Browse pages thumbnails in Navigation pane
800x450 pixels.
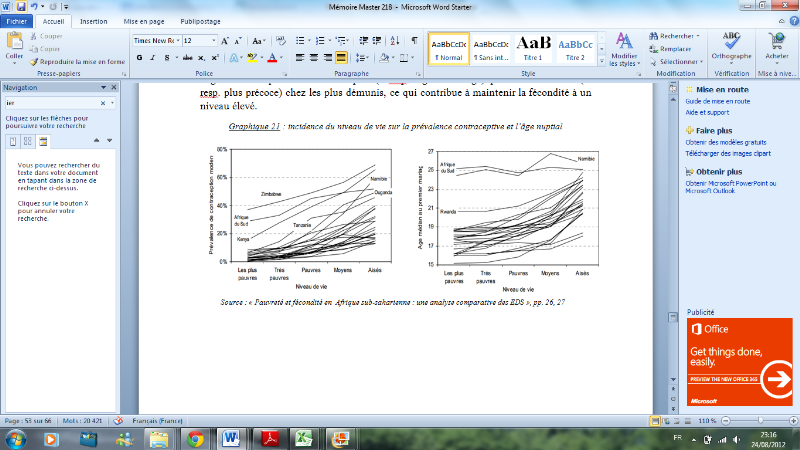click(x=28, y=141)
